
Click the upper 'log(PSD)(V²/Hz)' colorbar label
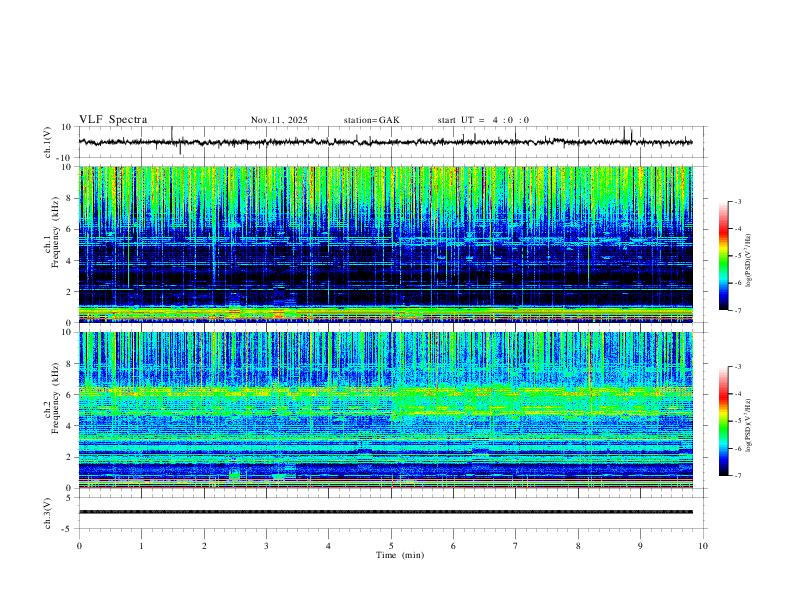point(749,260)
